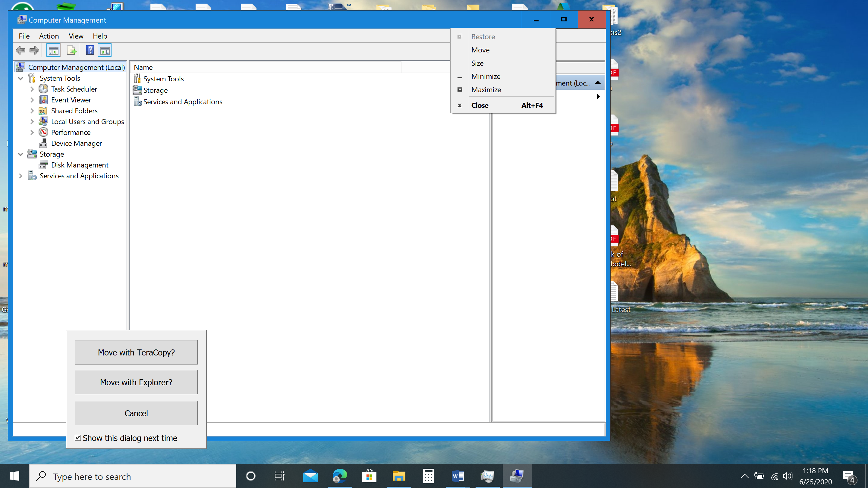Click Computer Management title bar icon
868x488 pixels.
[22, 20]
